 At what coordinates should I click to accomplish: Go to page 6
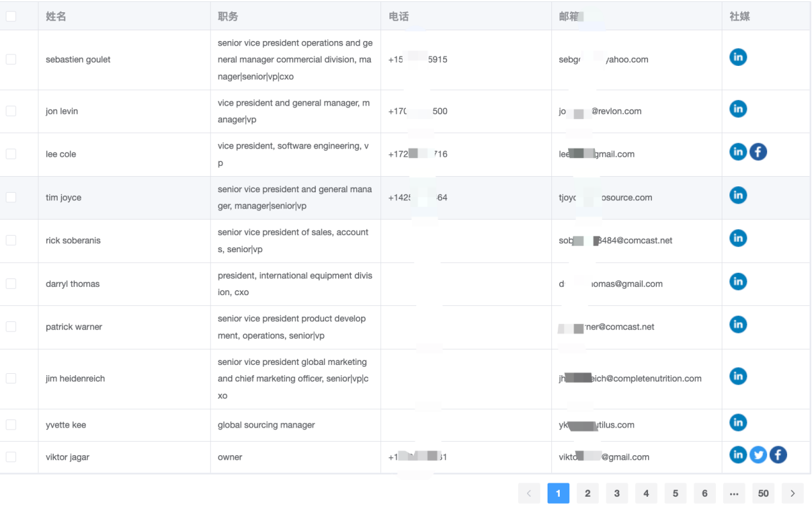coord(704,493)
